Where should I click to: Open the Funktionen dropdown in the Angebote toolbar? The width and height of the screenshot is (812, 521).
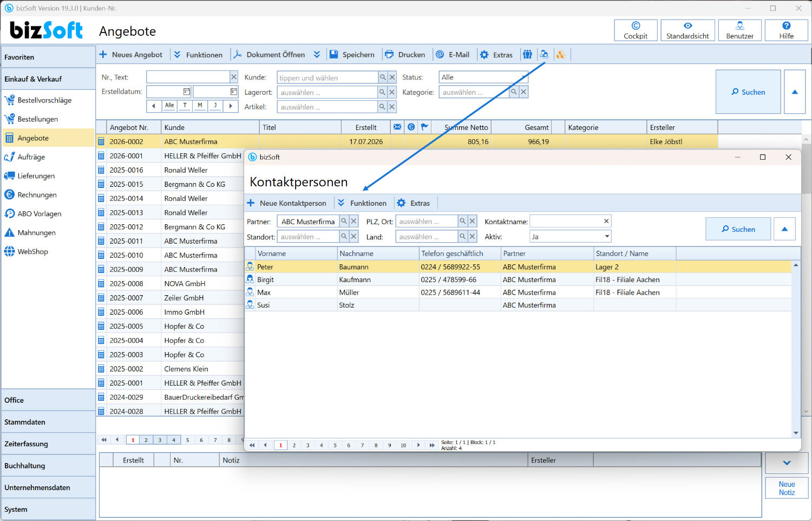[198, 55]
